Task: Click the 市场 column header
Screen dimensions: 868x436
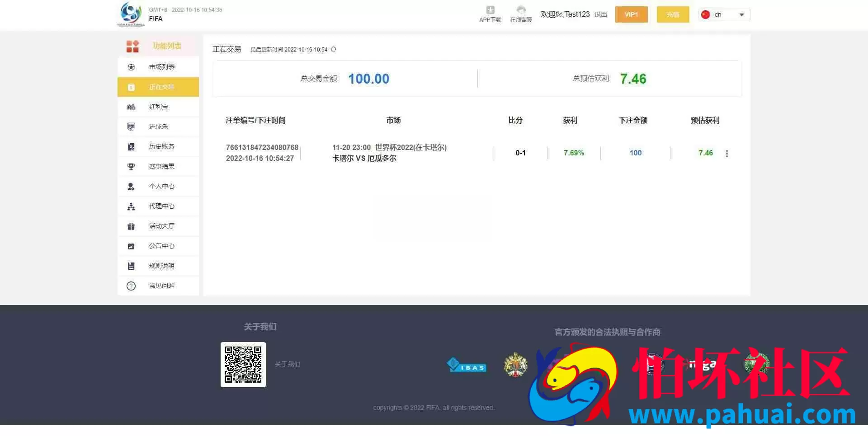Action: pyautogui.click(x=393, y=120)
